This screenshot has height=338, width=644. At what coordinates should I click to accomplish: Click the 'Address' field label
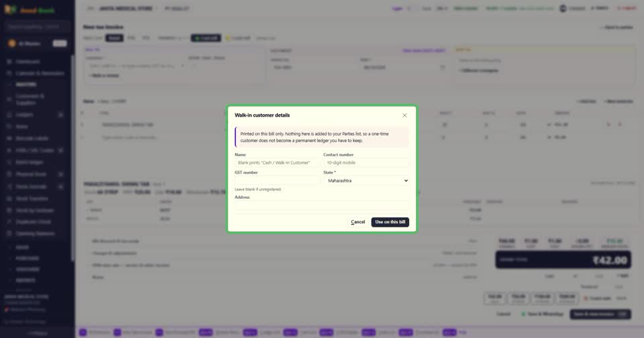click(x=242, y=197)
